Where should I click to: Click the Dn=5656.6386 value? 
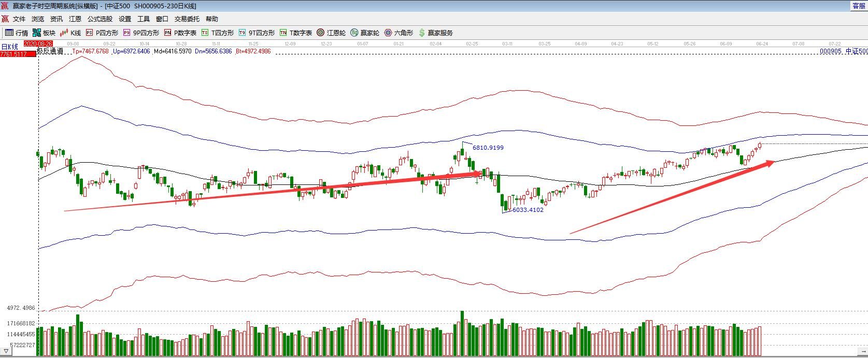tap(214, 51)
